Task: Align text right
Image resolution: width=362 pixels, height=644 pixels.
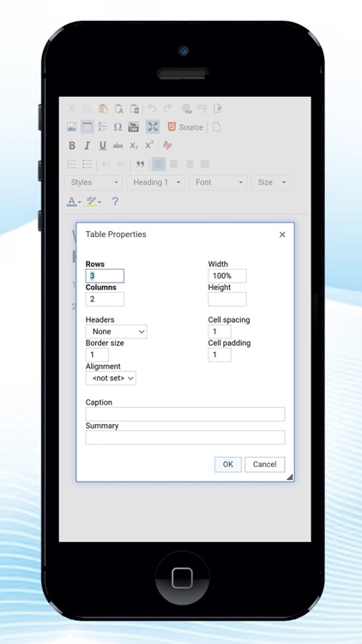Action: coord(190,164)
